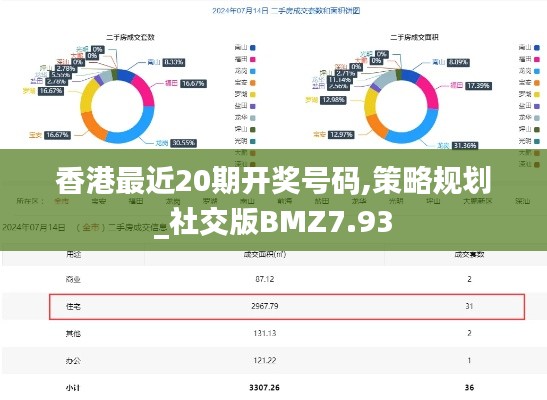Click the 成交面积(㎡) column header
547x400 pixels.
coord(265,255)
